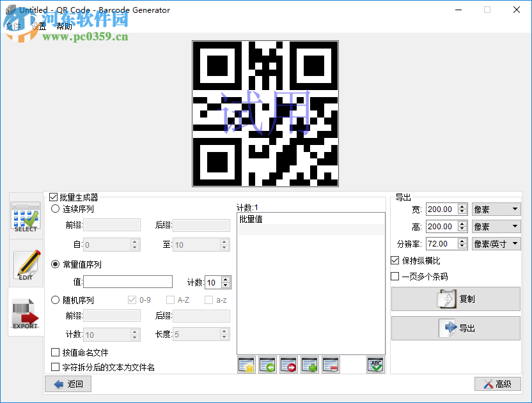Viewport: 532px width, 403px height.
Task: Open the 像素/英寸 resolution unit dropdown
Action: point(496,243)
